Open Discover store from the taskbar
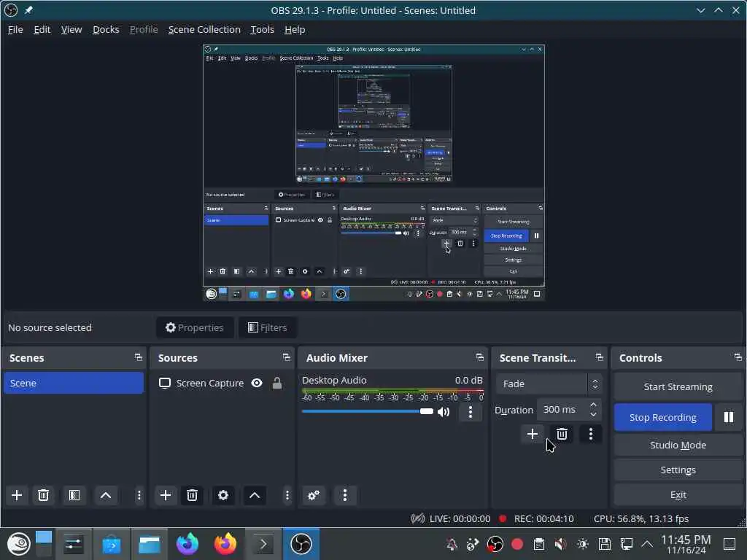747x560 pixels. pyautogui.click(x=112, y=544)
